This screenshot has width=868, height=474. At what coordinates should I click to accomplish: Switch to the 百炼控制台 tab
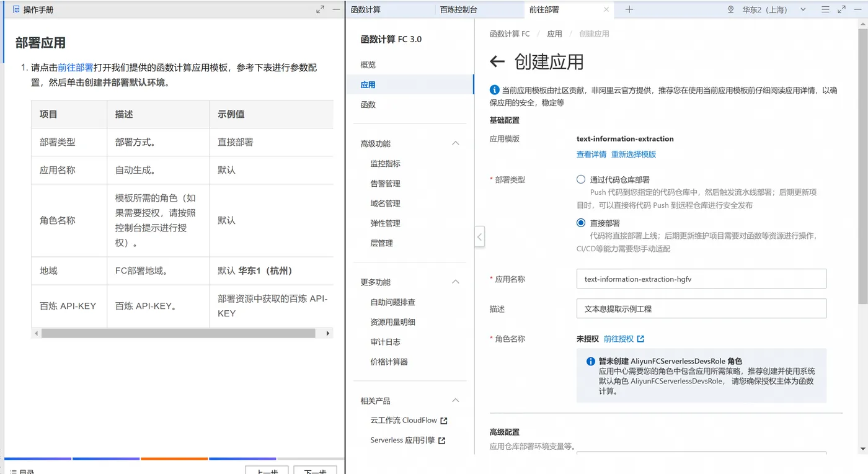tap(458, 9)
